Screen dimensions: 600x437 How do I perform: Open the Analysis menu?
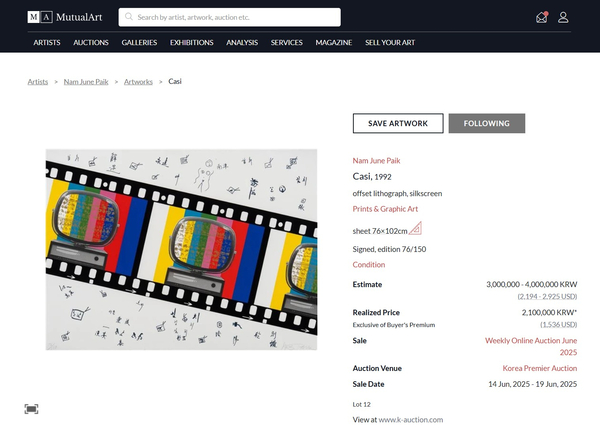click(x=242, y=43)
